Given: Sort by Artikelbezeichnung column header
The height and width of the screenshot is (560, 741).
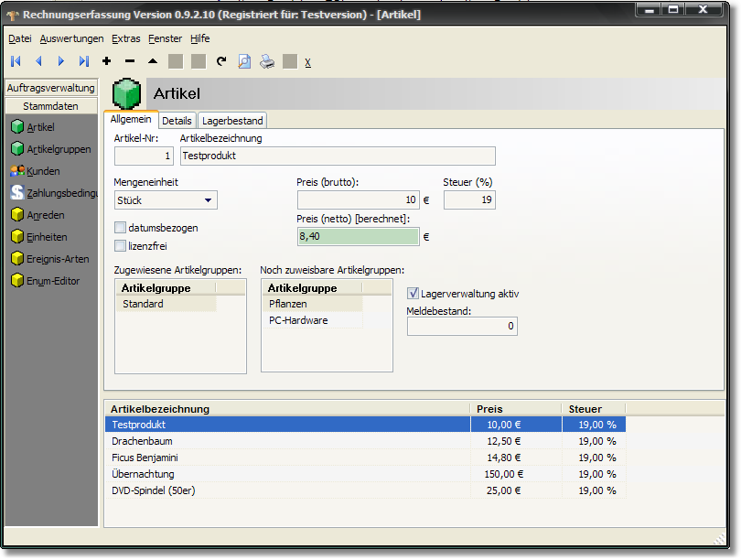Looking at the screenshot, I should 287,409.
